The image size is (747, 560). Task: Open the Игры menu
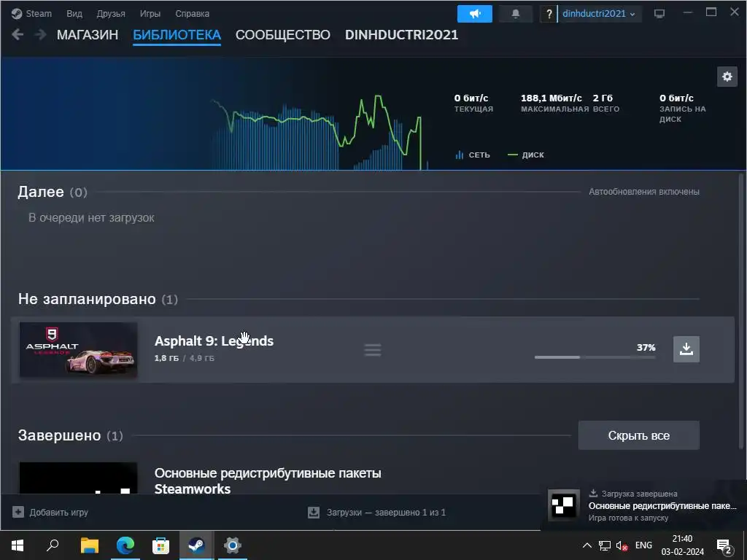tap(150, 13)
